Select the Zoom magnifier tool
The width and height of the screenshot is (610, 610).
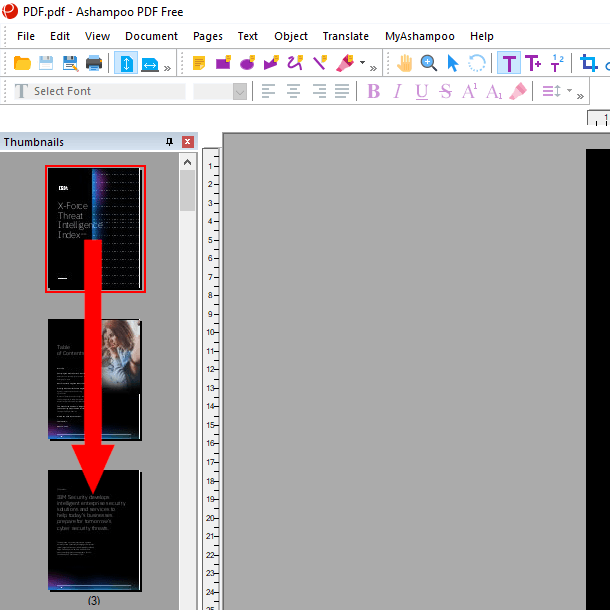pyautogui.click(x=429, y=63)
